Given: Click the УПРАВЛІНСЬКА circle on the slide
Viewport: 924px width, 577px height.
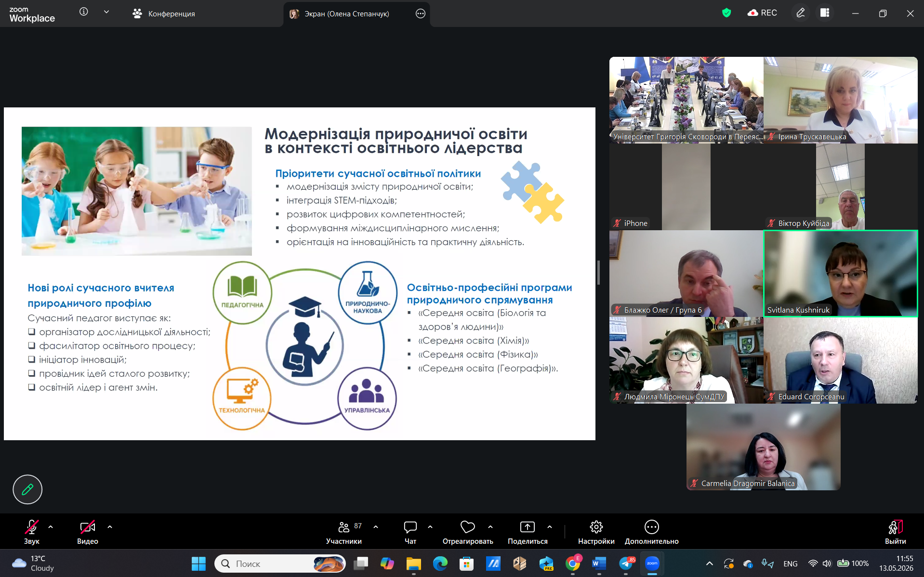Looking at the screenshot, I should click(x=367, y=398).
